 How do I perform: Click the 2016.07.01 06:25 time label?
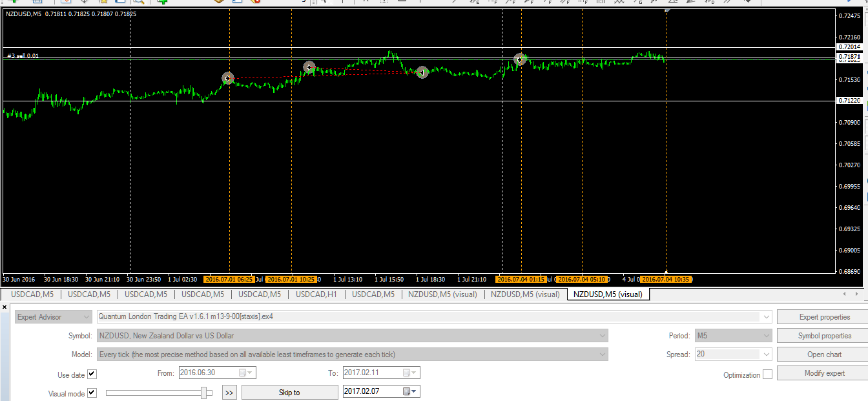pyautogui.click(x=229, y=280)
